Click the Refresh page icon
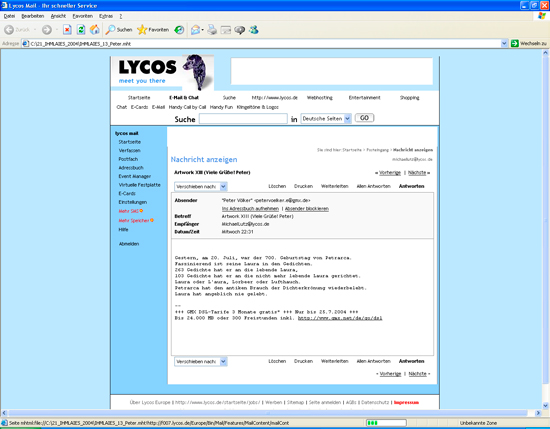The height and width of the screenshot is (429, 550). 81,30
